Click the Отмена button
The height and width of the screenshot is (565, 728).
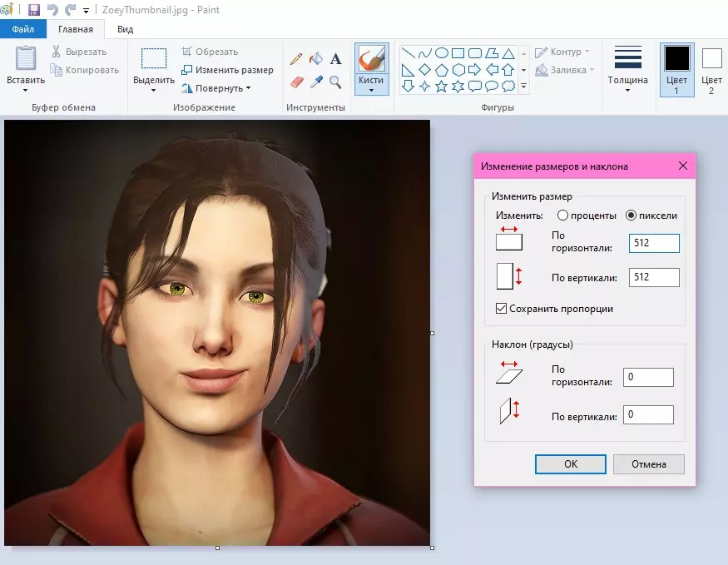coord(648,464)
